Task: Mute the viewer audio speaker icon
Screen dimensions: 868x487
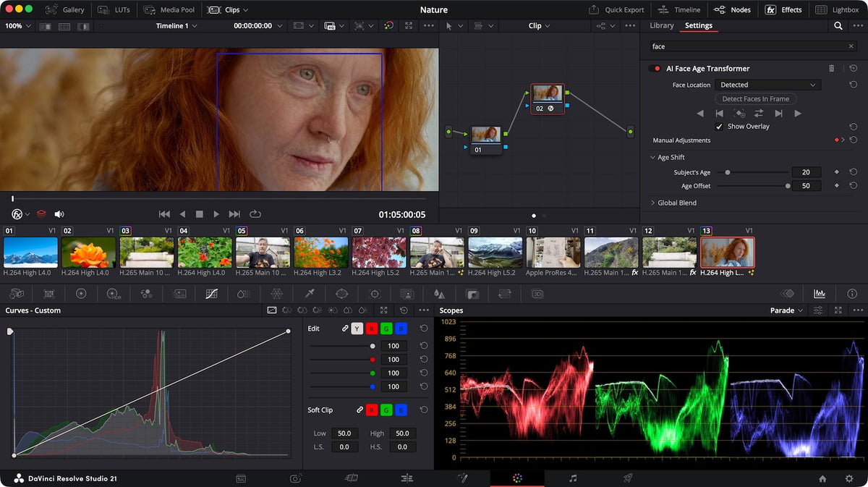Action: tap(59, 214)
